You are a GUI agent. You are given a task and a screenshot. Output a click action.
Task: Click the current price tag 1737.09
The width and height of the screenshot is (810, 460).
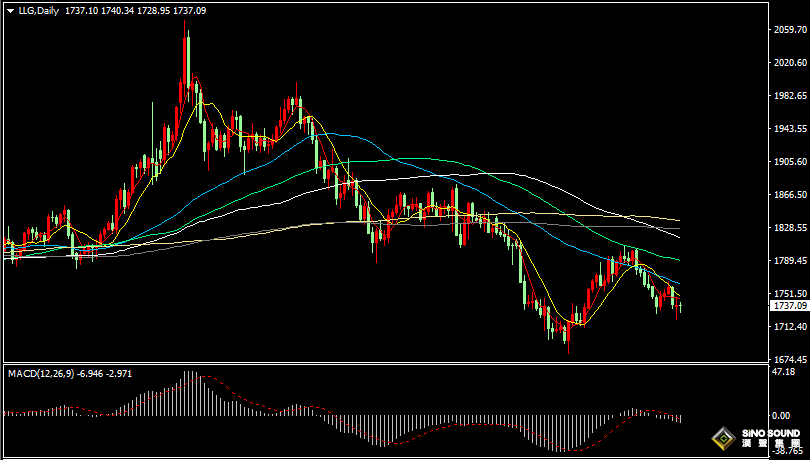coord(789,305)
